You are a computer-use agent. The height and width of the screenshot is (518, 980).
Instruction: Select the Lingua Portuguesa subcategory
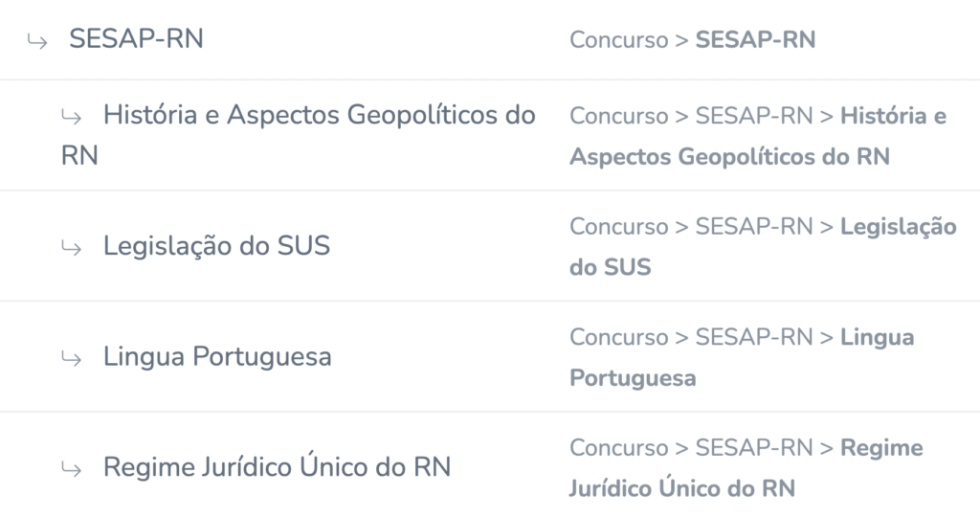pos(217,356)
